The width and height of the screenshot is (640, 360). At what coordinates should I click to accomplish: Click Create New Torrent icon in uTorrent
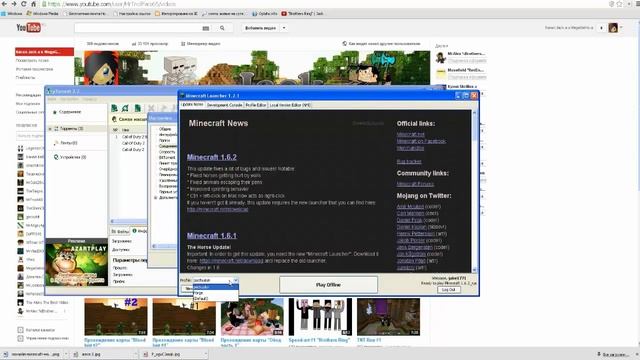click(x=138, y=108)
